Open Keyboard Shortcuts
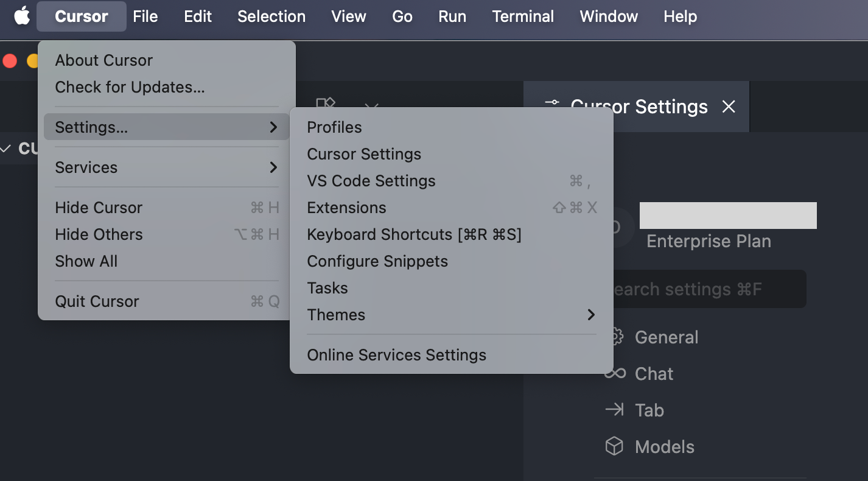The height and width of the screenshot is (481, 868). pyautogui.click(x=452, y=234)
